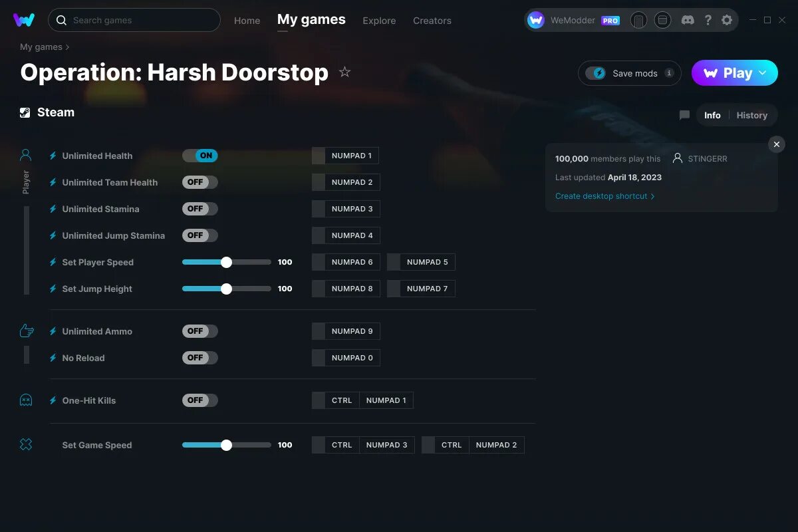
Task: Click CTRL NUMPAD 1 hotkey for One-Hit Kills
Action: point(362,400)
